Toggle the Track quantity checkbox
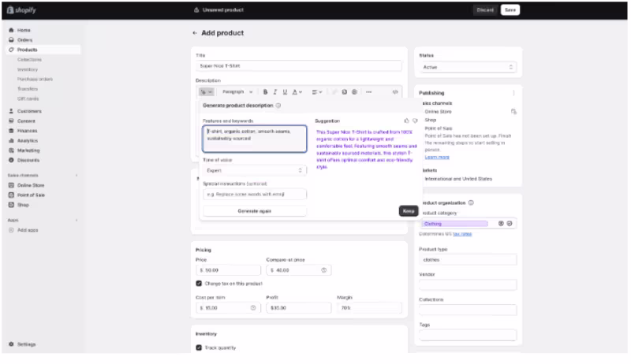 (199, 347)
